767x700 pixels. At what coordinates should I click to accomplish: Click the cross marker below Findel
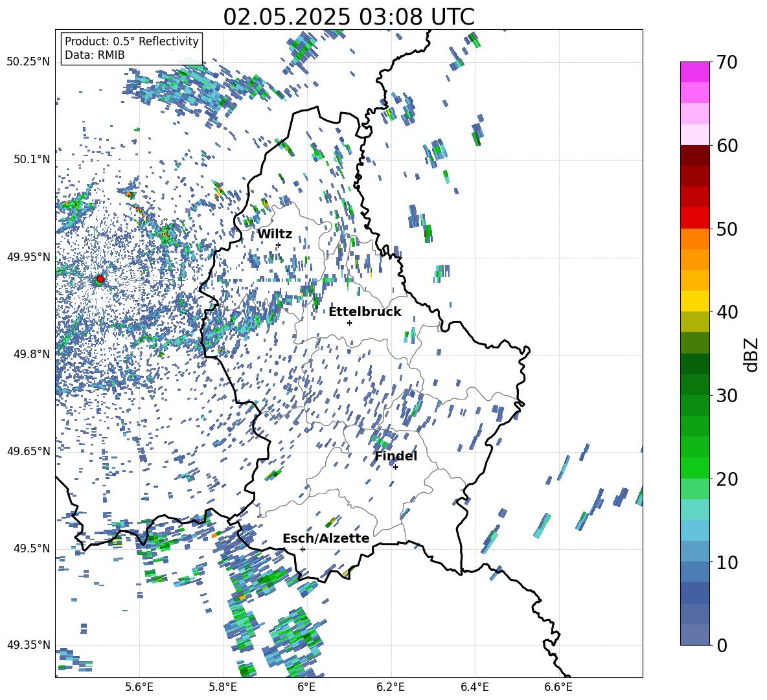395,468
